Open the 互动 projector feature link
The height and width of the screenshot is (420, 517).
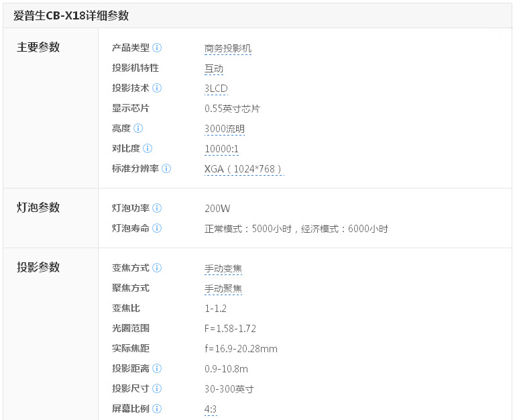tap(214, 68)
